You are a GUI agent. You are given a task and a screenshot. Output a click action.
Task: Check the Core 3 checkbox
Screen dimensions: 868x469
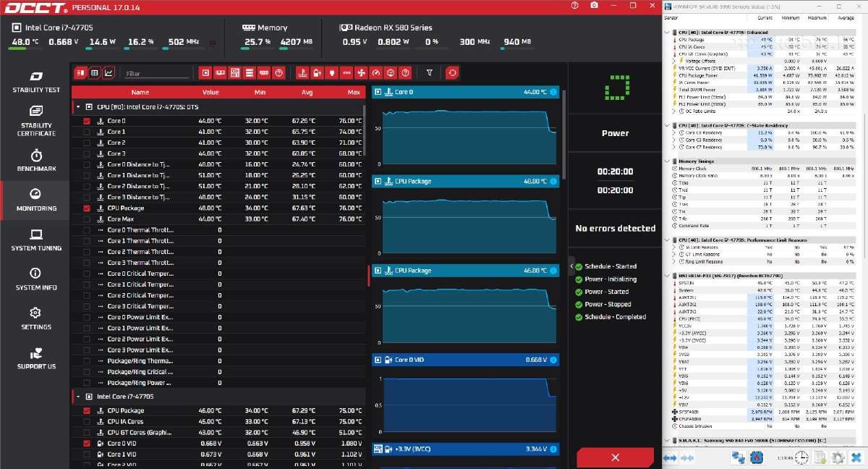[x=87, y=153]
